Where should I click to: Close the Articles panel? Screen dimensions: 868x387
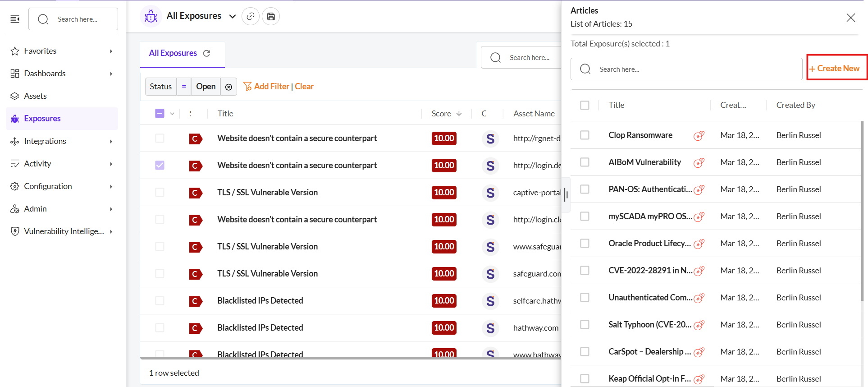[x=850, y=18]
